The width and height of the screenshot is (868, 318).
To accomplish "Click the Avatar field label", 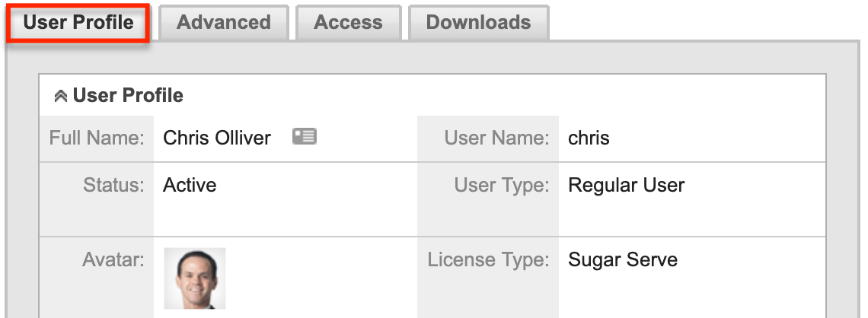I will point(113,260).
